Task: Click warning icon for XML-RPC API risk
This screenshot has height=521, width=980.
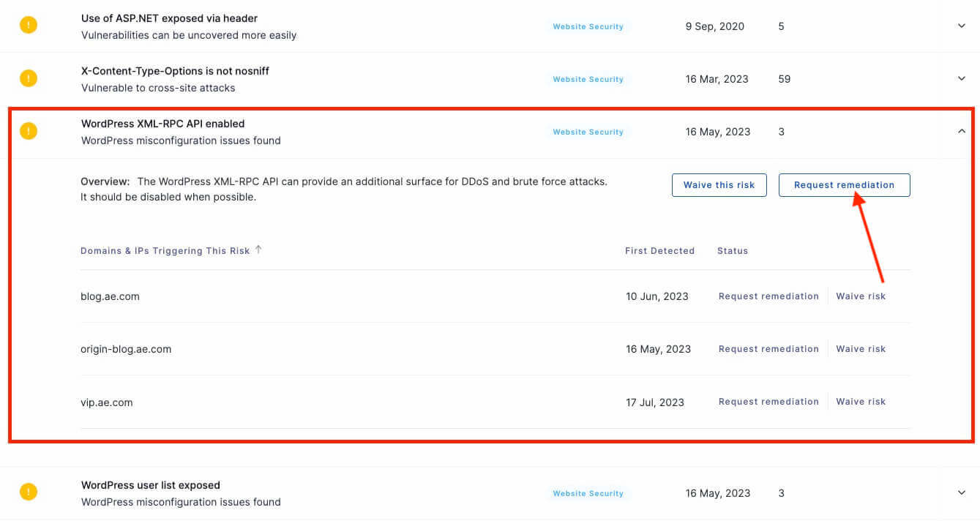Action: 28,131
